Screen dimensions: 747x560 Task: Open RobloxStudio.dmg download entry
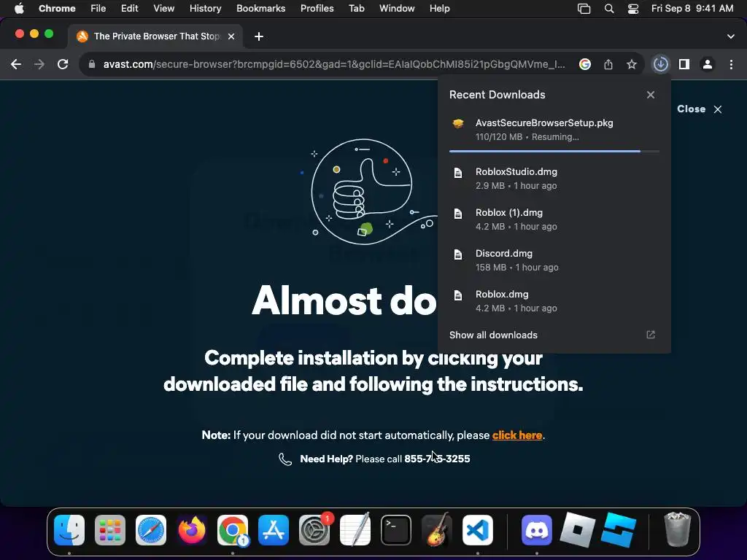click(x=554, y=179)
